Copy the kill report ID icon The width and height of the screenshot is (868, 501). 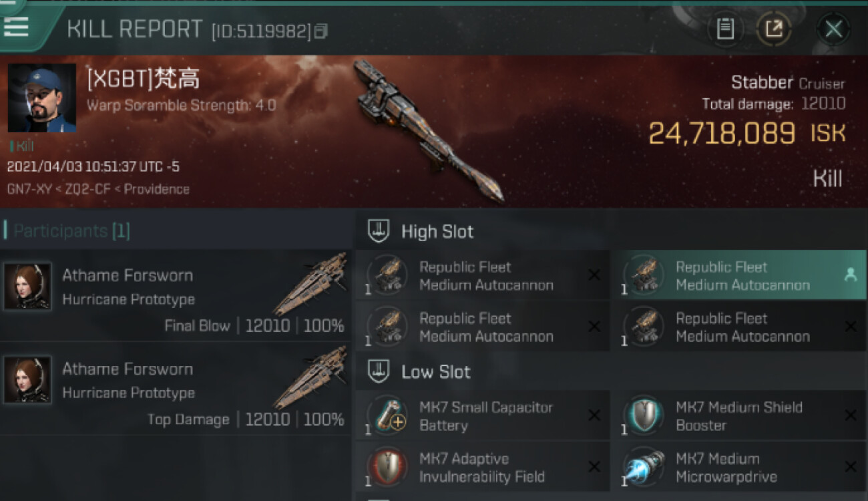click(321, 31)
